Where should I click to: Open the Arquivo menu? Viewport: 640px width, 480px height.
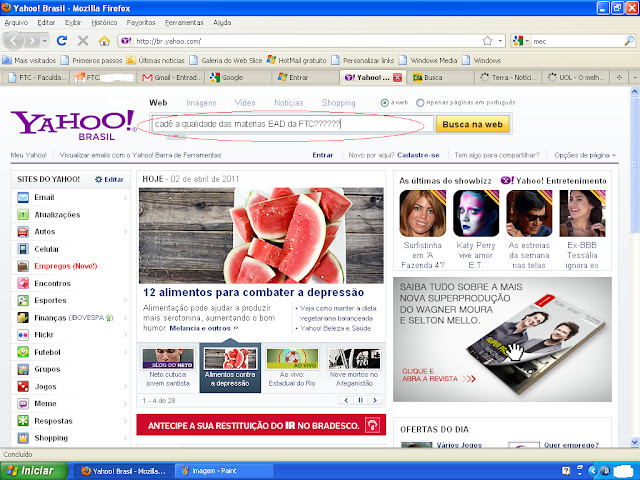pyautogui.click(x=16, y=22)
